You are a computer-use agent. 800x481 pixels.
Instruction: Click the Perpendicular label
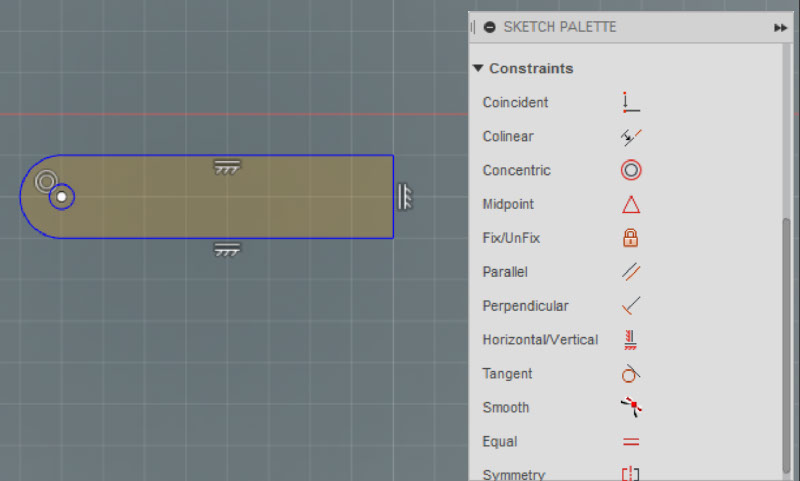(526, 306)
